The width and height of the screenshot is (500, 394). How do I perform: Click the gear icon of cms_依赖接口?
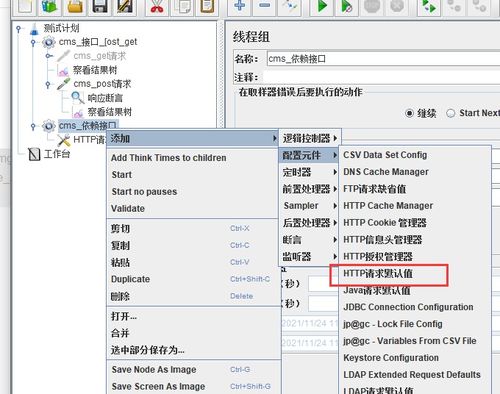[x=49, y=126]
